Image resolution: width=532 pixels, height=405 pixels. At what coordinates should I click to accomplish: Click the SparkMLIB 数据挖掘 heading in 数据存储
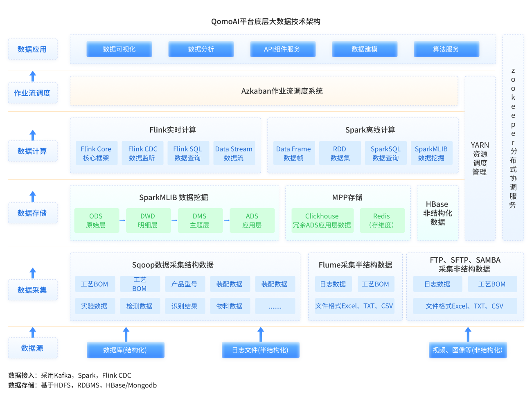coord(174,197)
